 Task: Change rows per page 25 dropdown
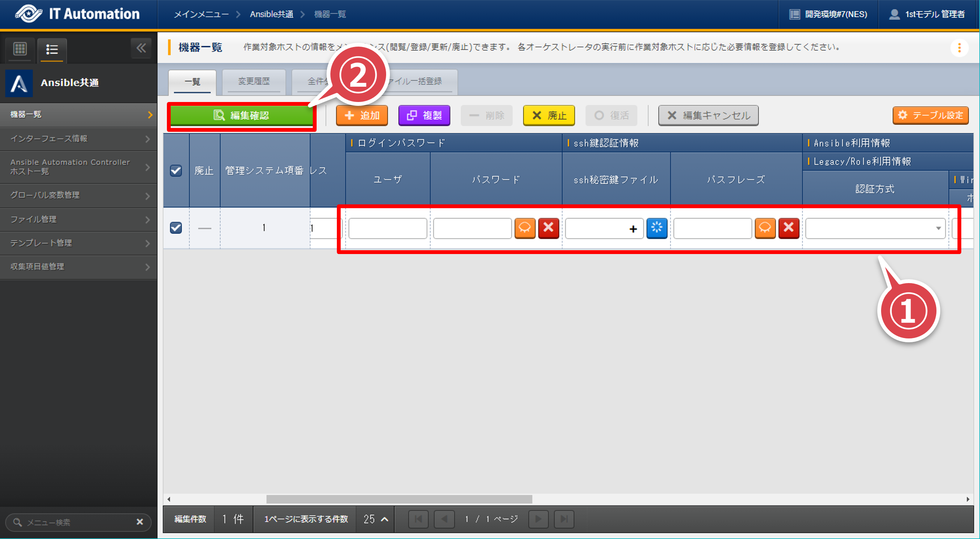tap(375, 519)
